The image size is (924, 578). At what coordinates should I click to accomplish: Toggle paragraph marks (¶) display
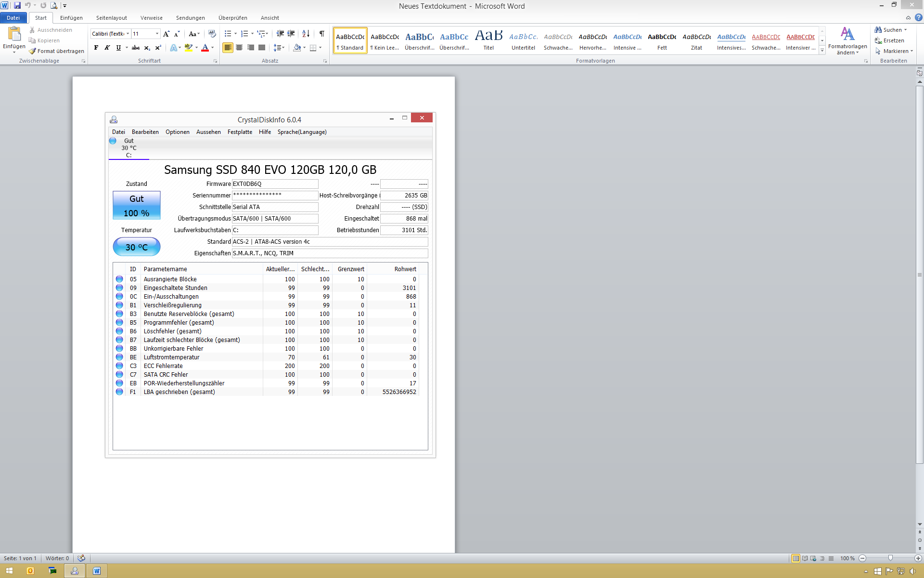pyautogui.click(x=321, y=34)
